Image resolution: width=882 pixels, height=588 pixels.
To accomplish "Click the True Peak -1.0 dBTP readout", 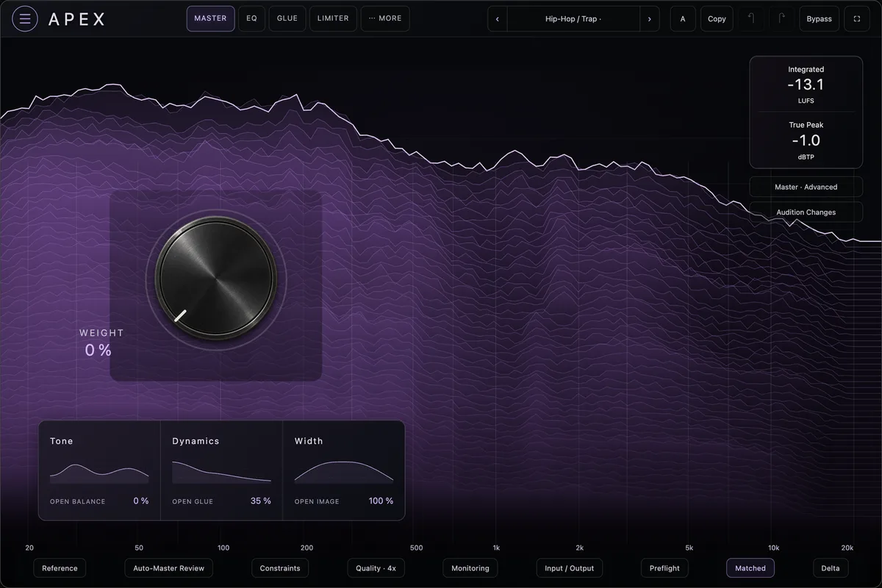I will [806, 140].
